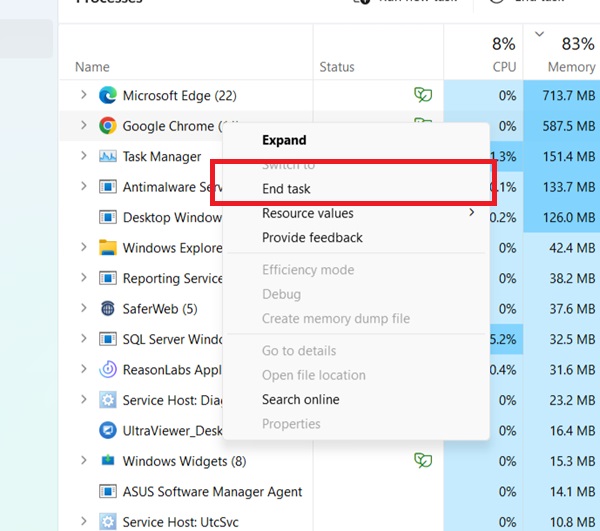Select the Windows Widgets (8) row name
The height and width of the screenshot is (531, 600).
(184, 461)
